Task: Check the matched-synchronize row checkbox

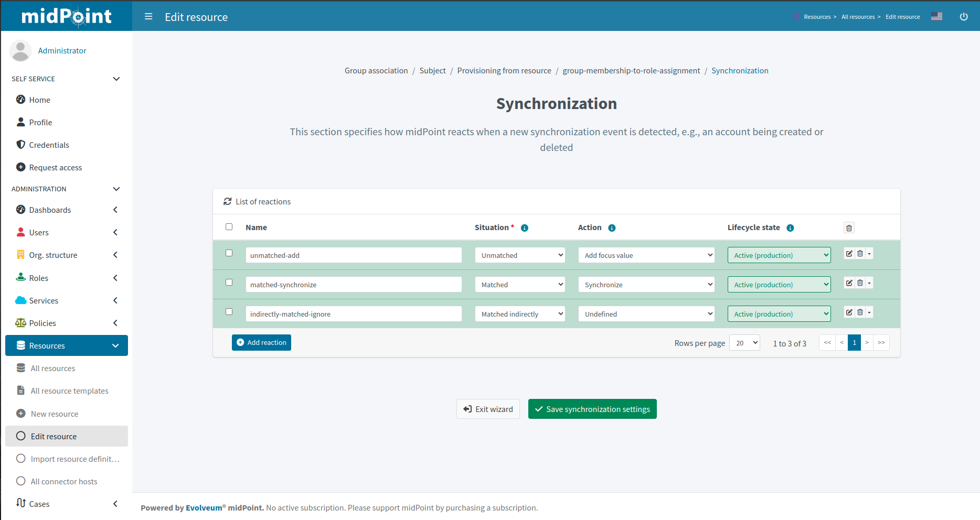Action: tap(229, 282)
